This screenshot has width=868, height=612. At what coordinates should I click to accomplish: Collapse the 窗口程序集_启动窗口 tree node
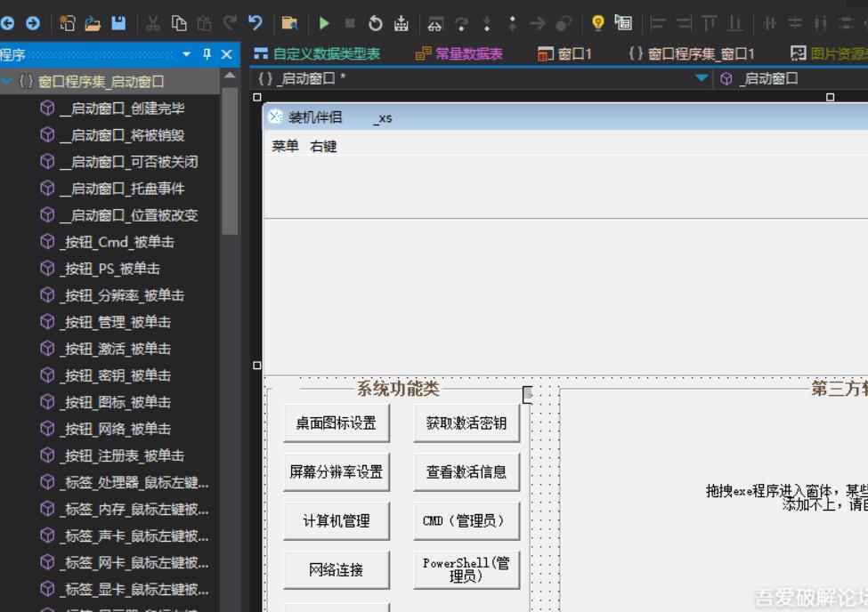coord(7,81)
